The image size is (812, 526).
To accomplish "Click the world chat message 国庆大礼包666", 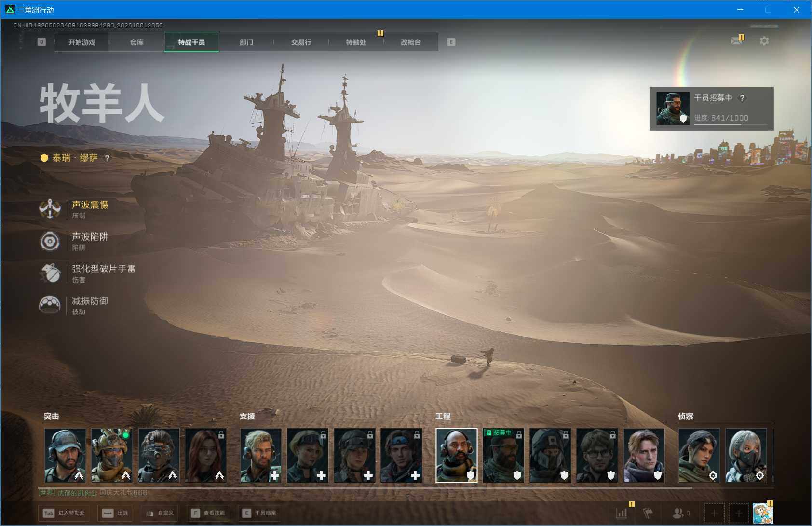I will 123,493.
